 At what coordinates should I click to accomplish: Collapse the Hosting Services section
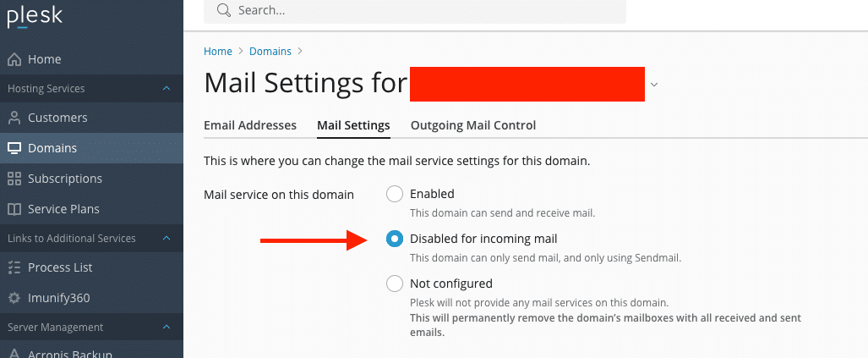tap(167, 89)
